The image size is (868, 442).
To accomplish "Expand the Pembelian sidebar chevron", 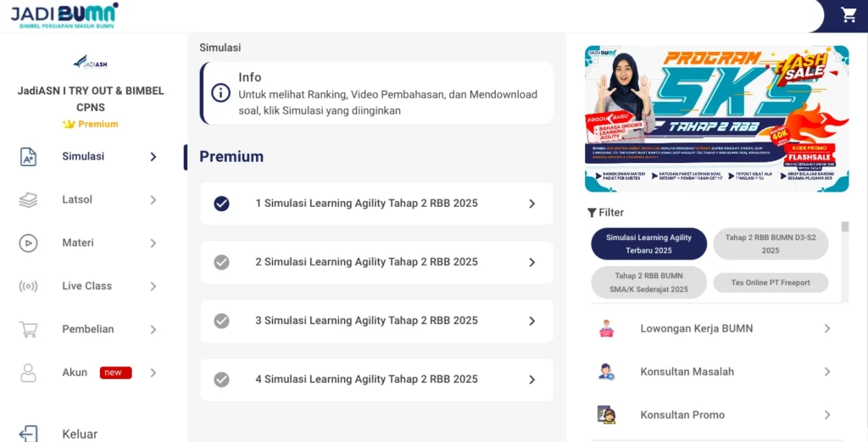I will 153,329.
